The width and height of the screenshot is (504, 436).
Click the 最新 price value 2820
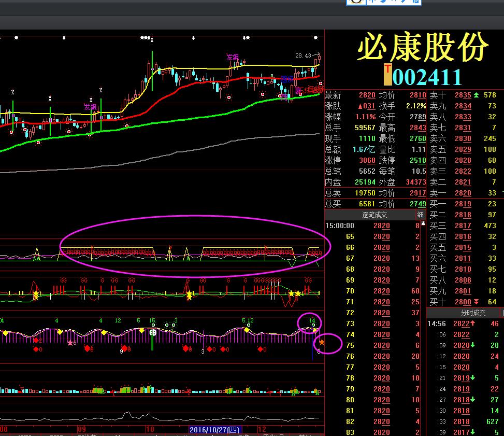pos(367,95)
